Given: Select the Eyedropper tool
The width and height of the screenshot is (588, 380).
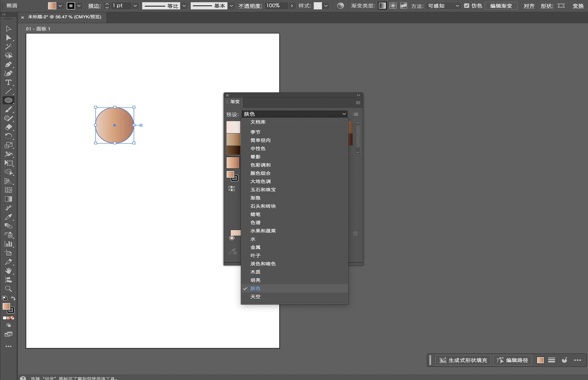Looking at the screenshot, I should 9,217.
